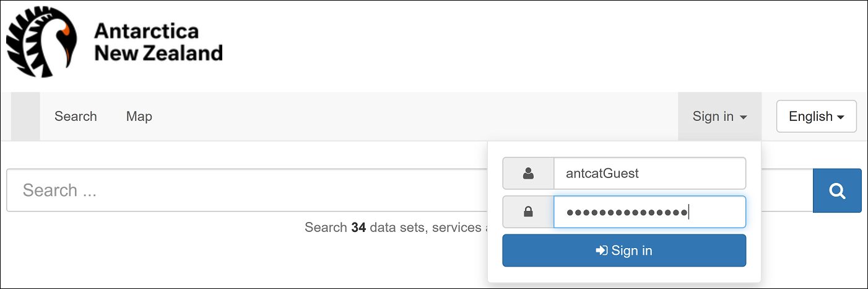868x289 pixels.
Task: Collapse the Sign in navbar dropdown
Action: tap(719, 117)
